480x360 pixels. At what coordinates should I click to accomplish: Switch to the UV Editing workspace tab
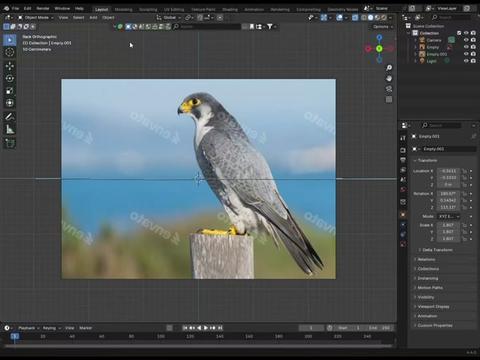click(x=174, y=10)
